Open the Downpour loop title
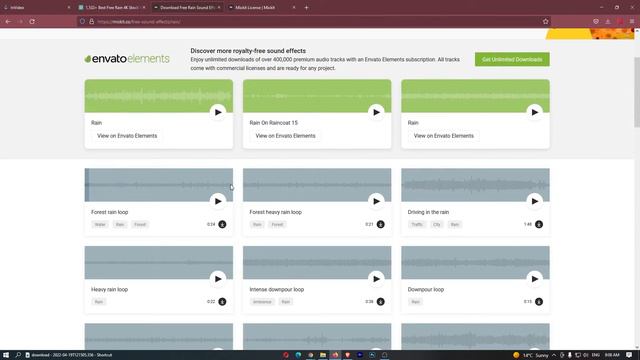The image size is (640, 360). 426,289
